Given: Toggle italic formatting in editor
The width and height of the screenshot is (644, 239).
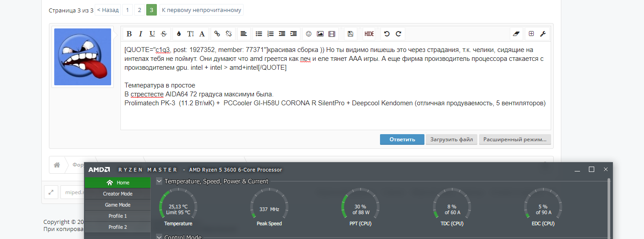Looking at the screenshot, I should (x=140, y=34).
